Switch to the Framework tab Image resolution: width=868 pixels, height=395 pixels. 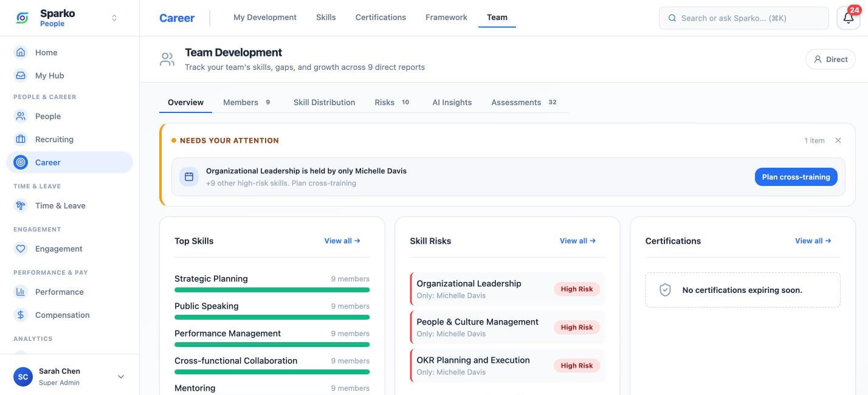coord(446,18)
